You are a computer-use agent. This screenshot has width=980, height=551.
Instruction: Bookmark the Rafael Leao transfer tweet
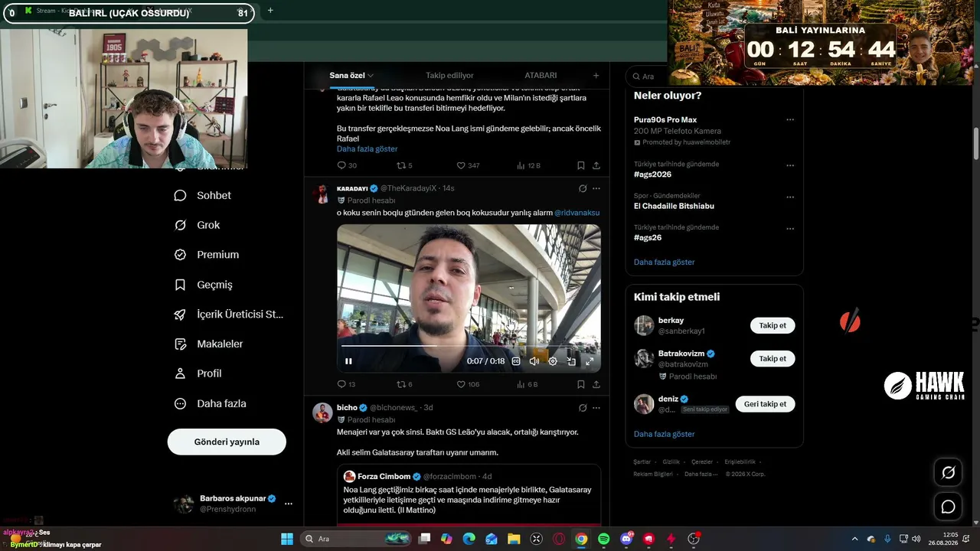pyautogui.click(x=581, y=165)
